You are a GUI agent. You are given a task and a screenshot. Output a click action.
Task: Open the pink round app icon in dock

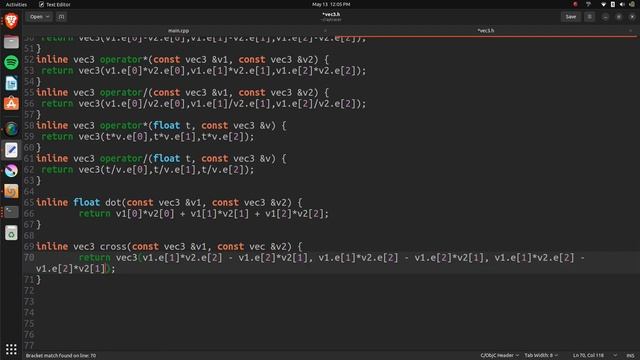(x=11, y=171)
